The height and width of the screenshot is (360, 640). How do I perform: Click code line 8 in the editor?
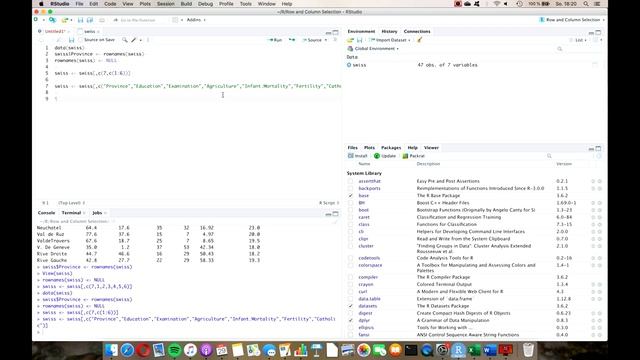coord(198,93)
